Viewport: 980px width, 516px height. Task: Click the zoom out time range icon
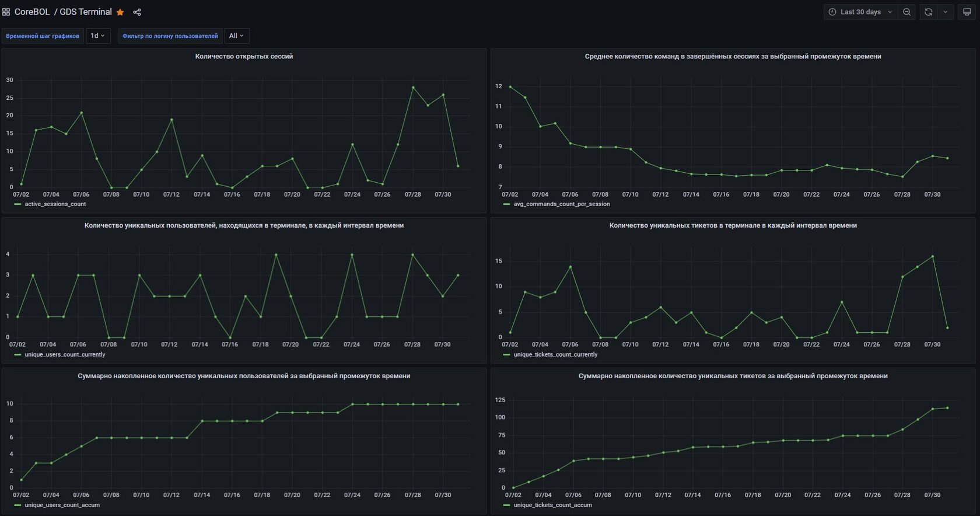tap(907, 12)
